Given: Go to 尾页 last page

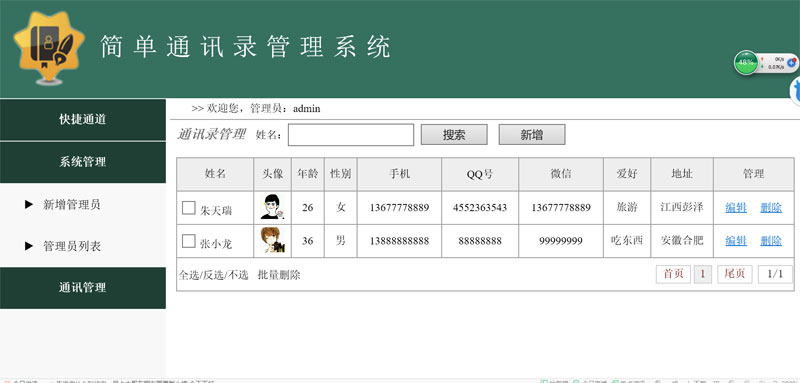Looking at the screenshot, I should (x=735, y=274).
